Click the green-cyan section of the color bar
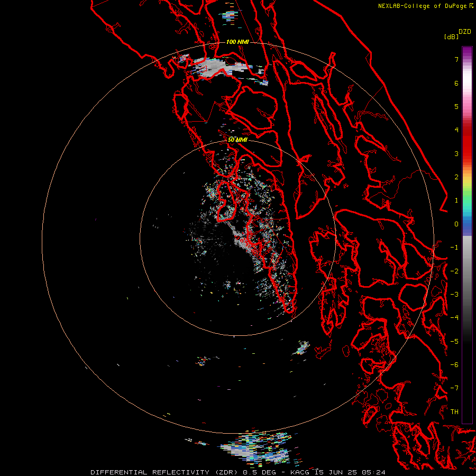 coord(467,202)
